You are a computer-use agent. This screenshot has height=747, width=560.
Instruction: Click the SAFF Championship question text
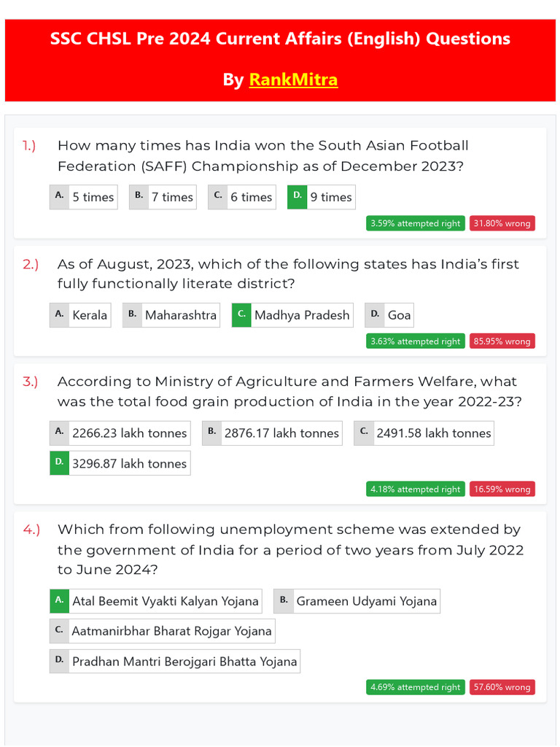262,155
